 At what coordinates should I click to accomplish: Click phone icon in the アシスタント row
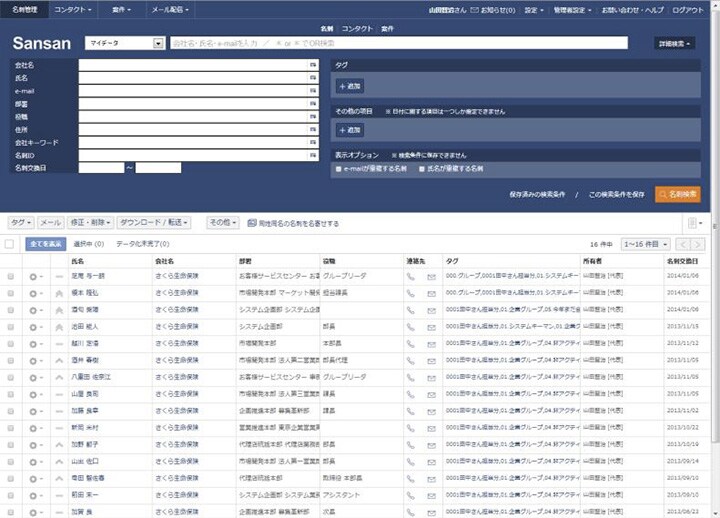pos(411,495)
